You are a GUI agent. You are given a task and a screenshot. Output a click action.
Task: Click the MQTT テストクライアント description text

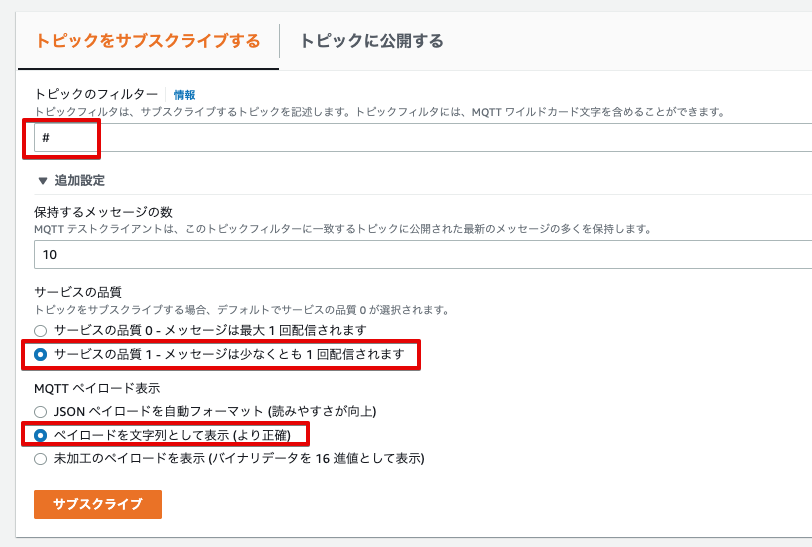(x=343, y=228)
